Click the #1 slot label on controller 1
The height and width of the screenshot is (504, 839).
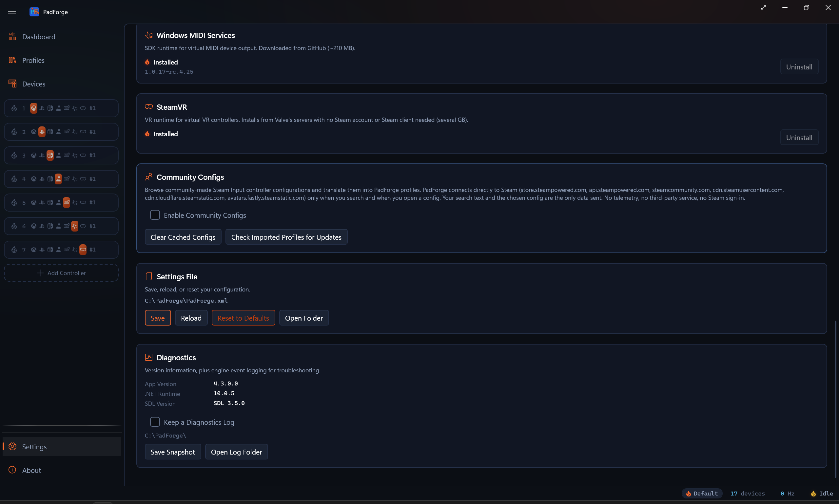[x=92, y=108]
